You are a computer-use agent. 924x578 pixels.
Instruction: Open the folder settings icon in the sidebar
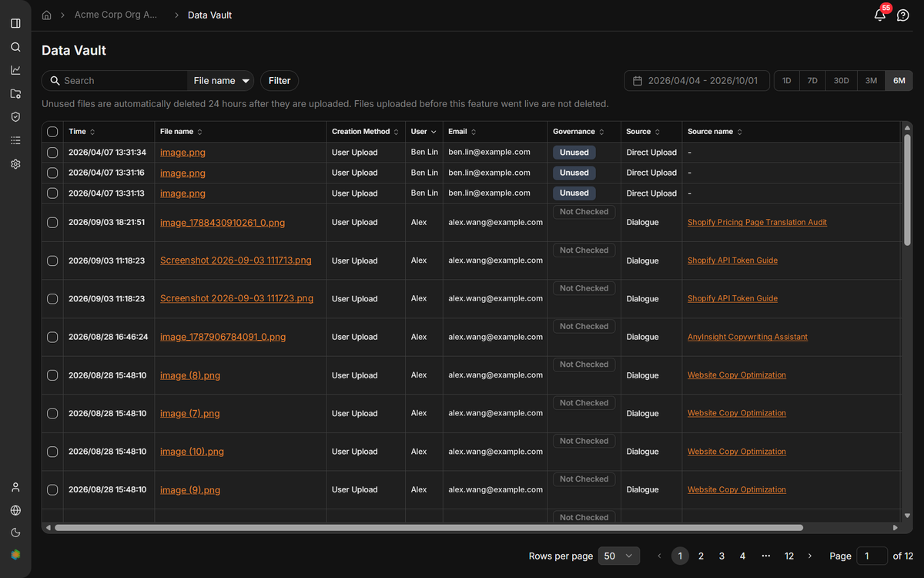click(x=15, y=94)
